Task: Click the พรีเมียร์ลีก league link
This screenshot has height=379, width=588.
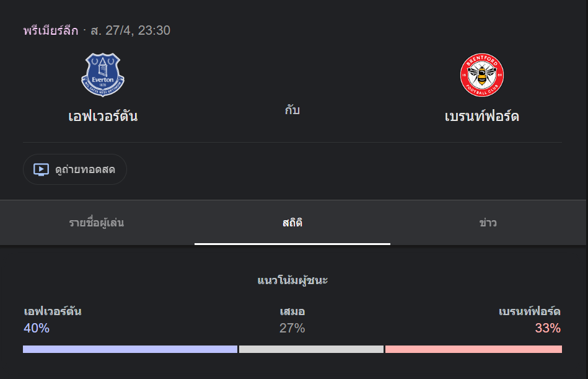Action: 51,30
